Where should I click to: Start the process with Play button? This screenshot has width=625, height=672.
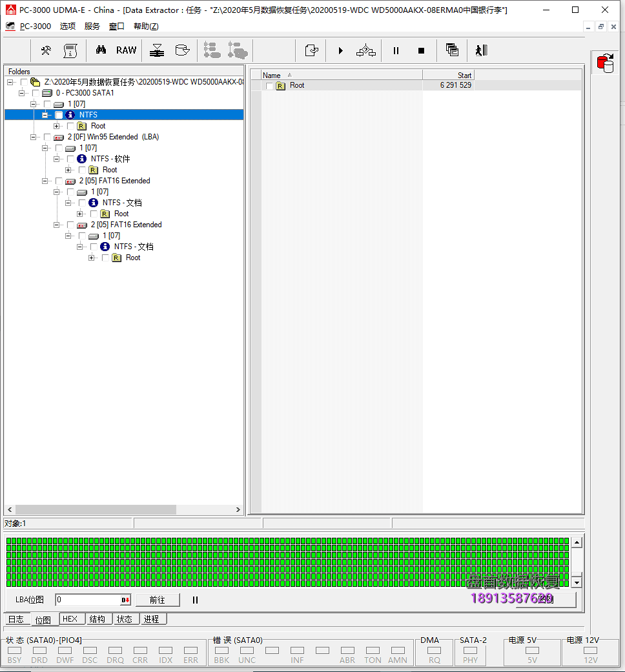pyautogui.click(x=341, y=50)
